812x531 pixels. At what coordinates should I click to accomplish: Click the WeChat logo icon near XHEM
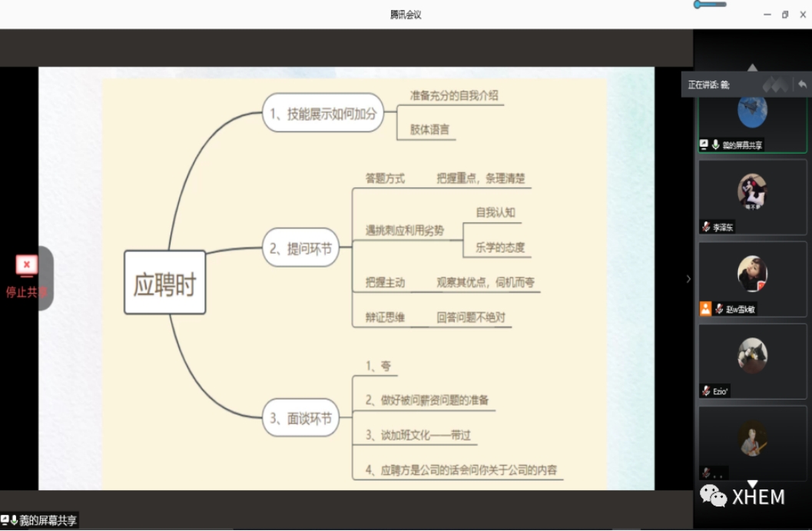pos(713,497)
